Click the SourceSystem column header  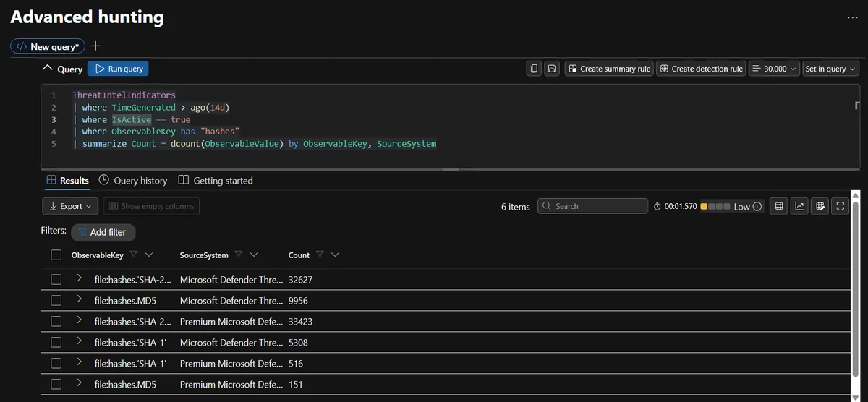tap(204, 255)
